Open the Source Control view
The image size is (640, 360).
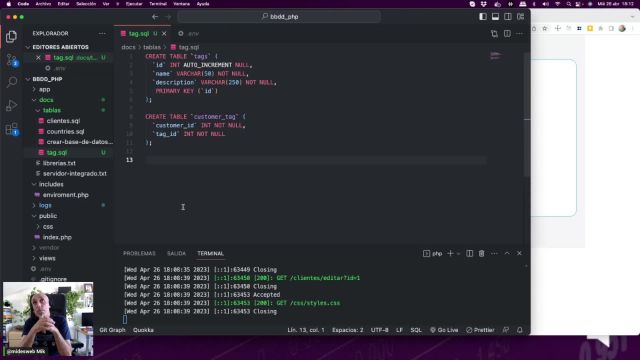[x=11, y=60]
